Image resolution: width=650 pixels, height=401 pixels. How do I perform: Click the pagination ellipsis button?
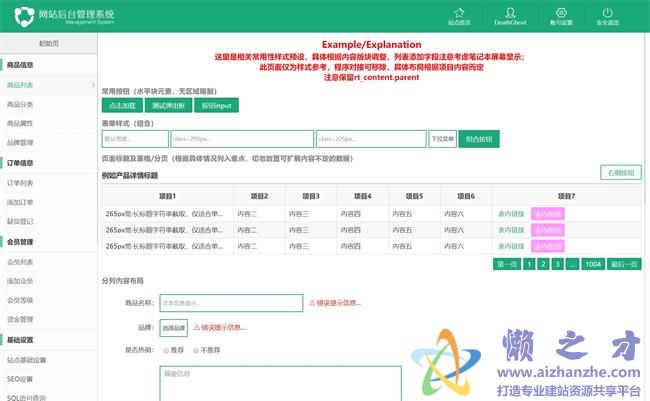572,264
